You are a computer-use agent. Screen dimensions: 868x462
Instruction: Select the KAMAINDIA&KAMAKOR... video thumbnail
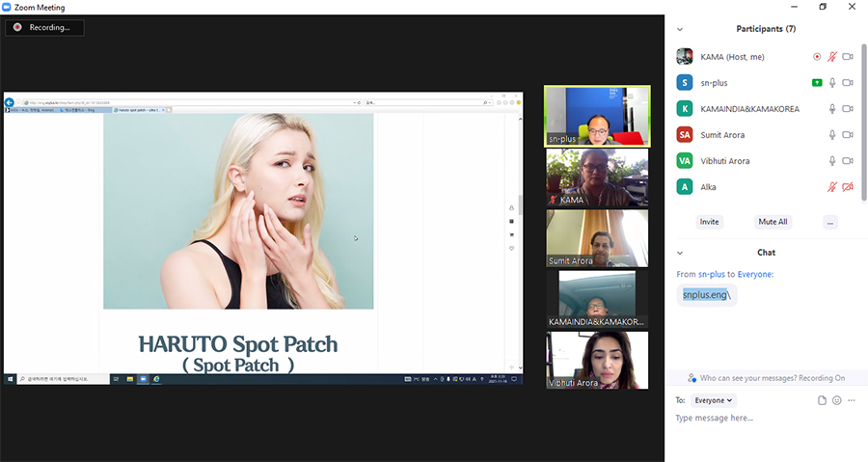[597, 299]
